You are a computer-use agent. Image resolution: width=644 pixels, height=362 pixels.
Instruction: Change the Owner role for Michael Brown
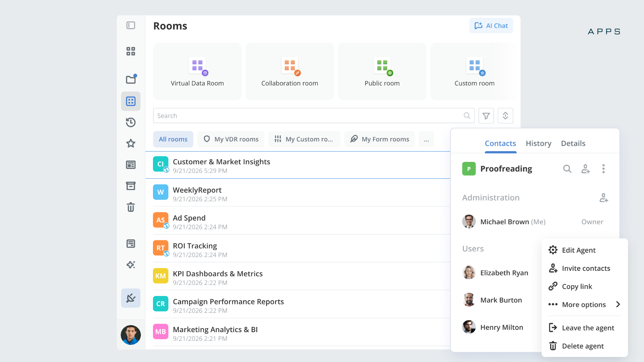pos(592,222)
